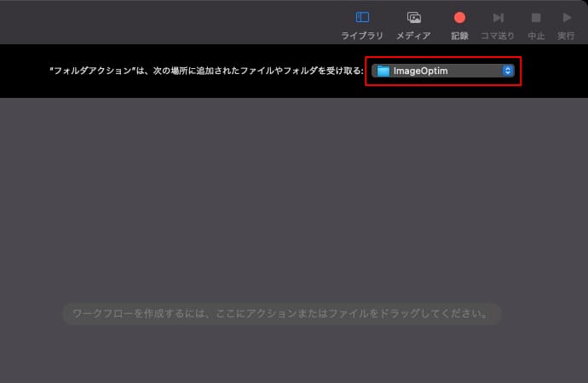
Task: Click the blue folder icon beside ImageOptim
Action: pos(383,71)
